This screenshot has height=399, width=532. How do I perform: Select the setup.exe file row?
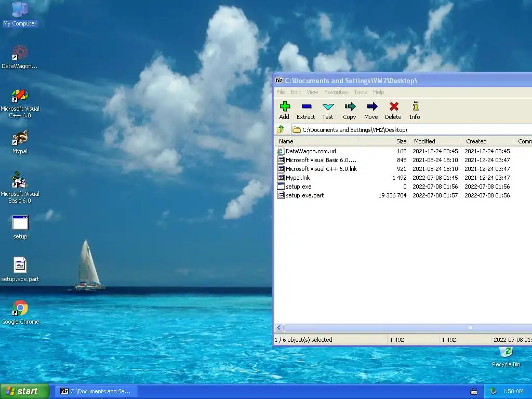coord(403,187)
